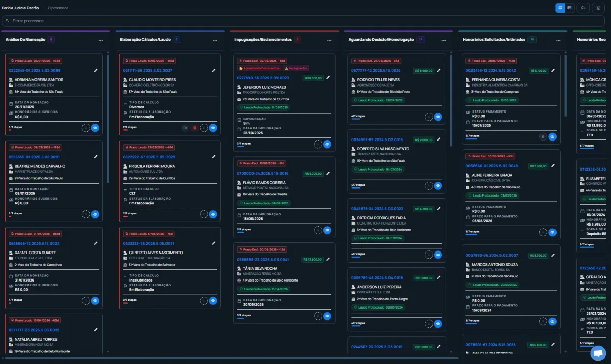
Task: Edit Rodrigo Telles Neves card with pencil
Action: pos(439,70)
